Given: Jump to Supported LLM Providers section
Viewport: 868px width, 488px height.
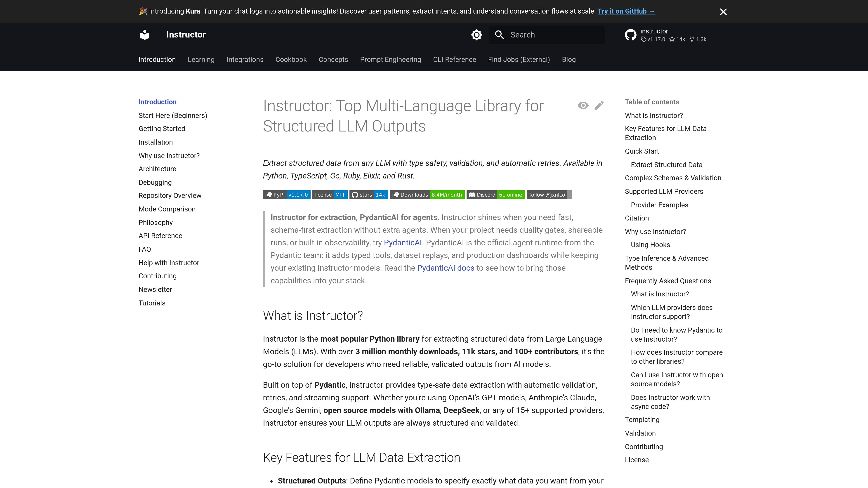Looking at the screenshot, I should (x=664, y=192).
